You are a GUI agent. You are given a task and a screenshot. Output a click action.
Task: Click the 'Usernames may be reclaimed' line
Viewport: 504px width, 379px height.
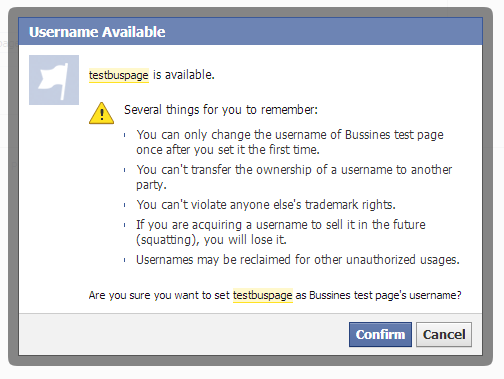point(298,260)
